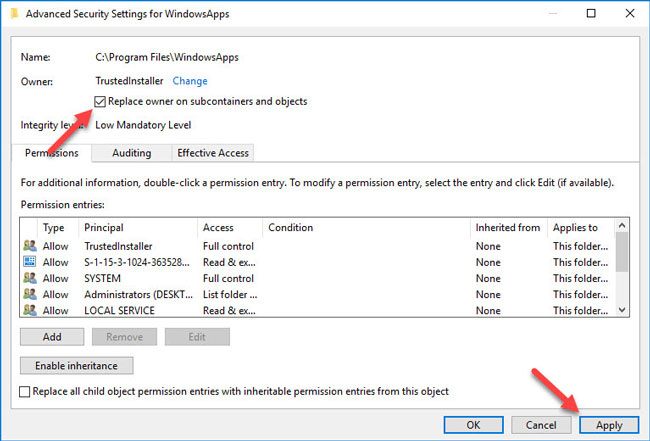Click the C:\Program Files\WindowsApps path text

(x=167, y=57)
